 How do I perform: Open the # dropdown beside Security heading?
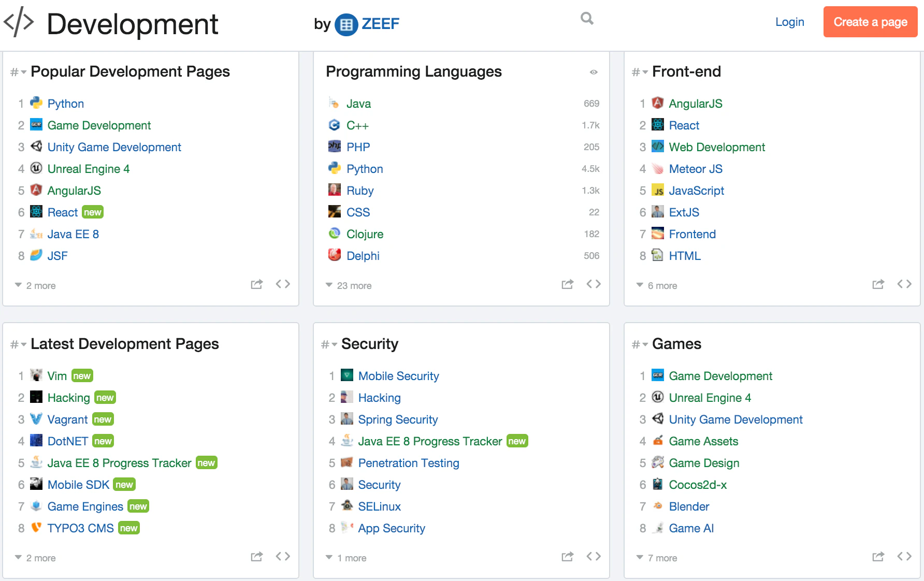click(329, 344)
